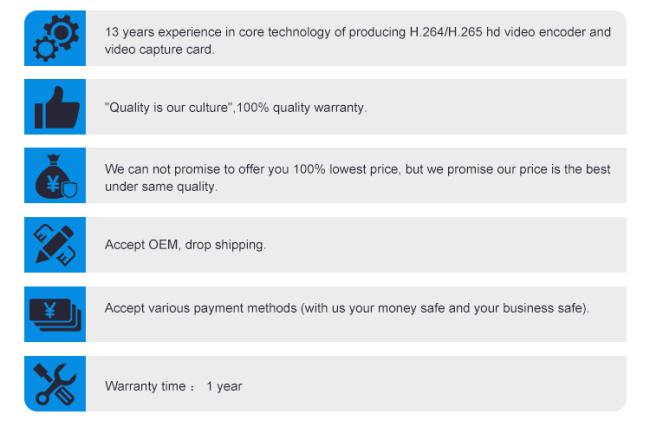Screen dimensions: 650x428
Task: Click the 'lowest price' promise text
Action: point(357,178)
